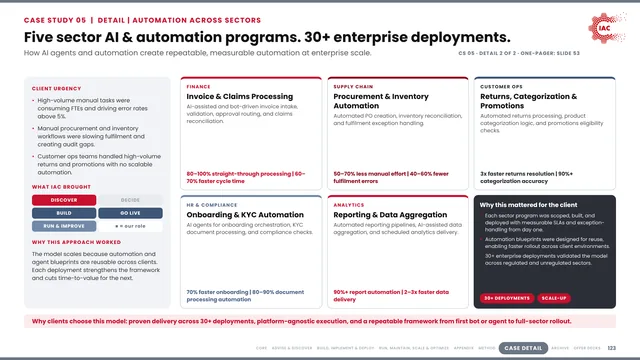Viewport: 640px width, 360px height.
Task: Click 'Each sector program was scoped' bullet
Action: pyautogui.click(x=544, y=223)
